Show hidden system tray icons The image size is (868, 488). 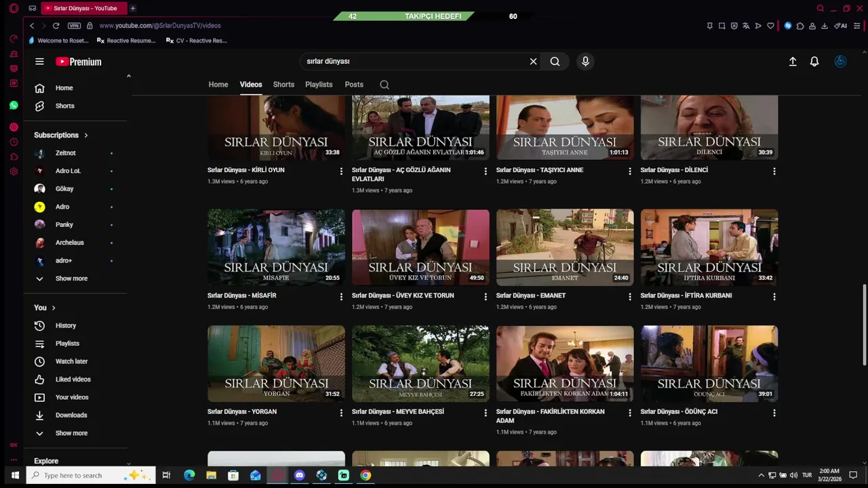[x=761, y=475]
